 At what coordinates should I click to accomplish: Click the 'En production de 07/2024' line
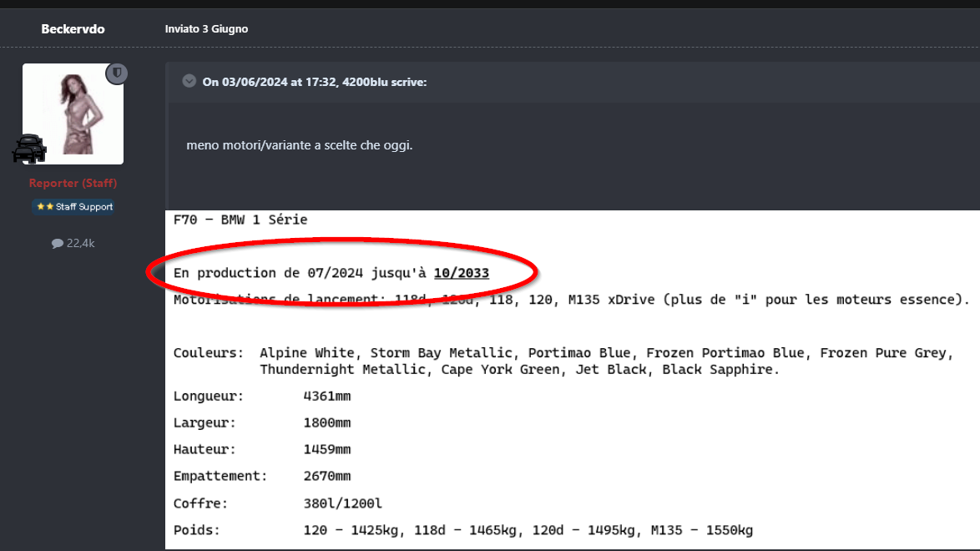point(301,273)
